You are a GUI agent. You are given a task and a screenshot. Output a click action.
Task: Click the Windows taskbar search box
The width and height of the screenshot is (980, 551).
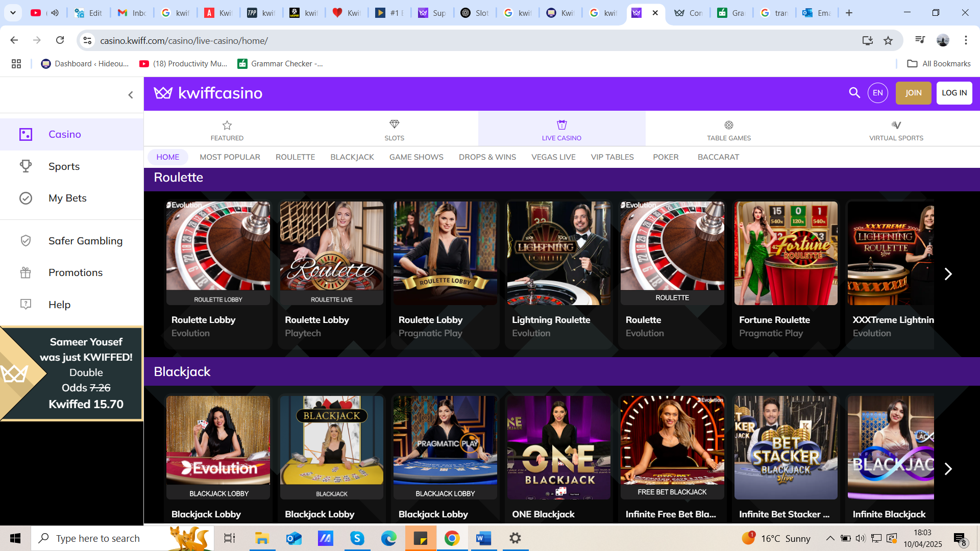(x=122, y=538)
